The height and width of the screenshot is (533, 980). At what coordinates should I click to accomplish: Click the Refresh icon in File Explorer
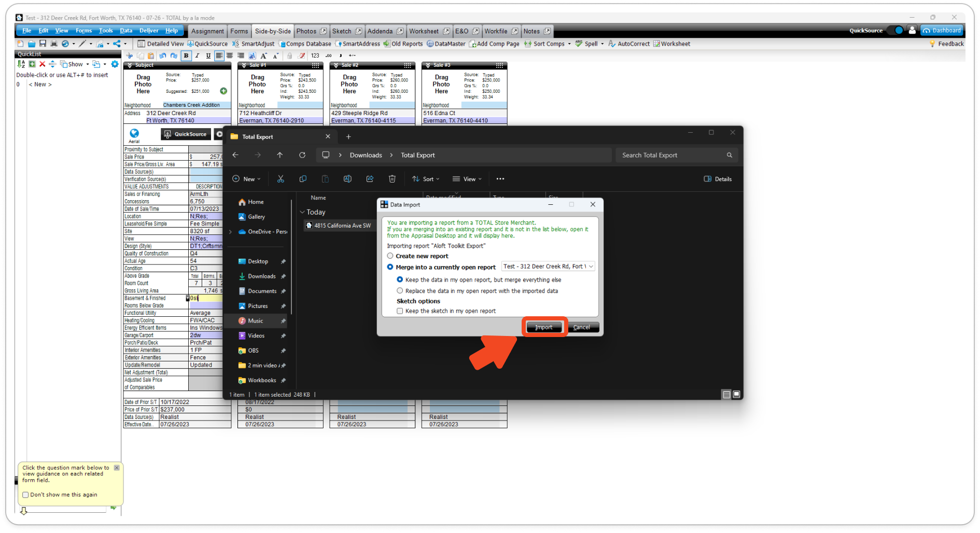pyautogui.click(x=302, y=155)
